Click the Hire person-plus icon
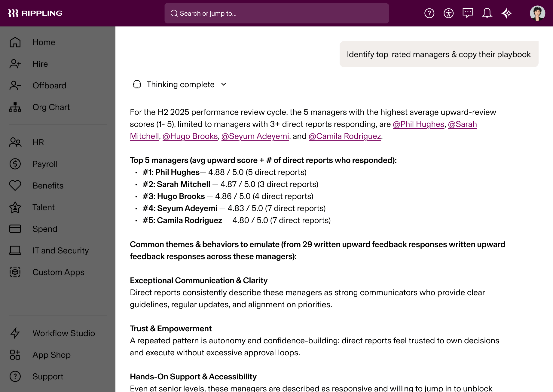The height and width of the screenshot is (392, 553). (15, 64)
